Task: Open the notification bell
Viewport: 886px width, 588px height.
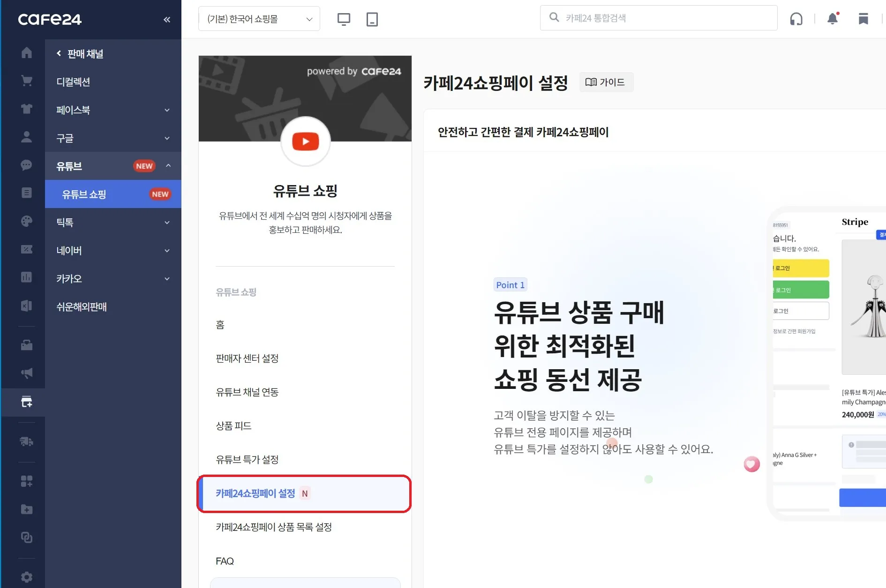Action: [833, 18]
